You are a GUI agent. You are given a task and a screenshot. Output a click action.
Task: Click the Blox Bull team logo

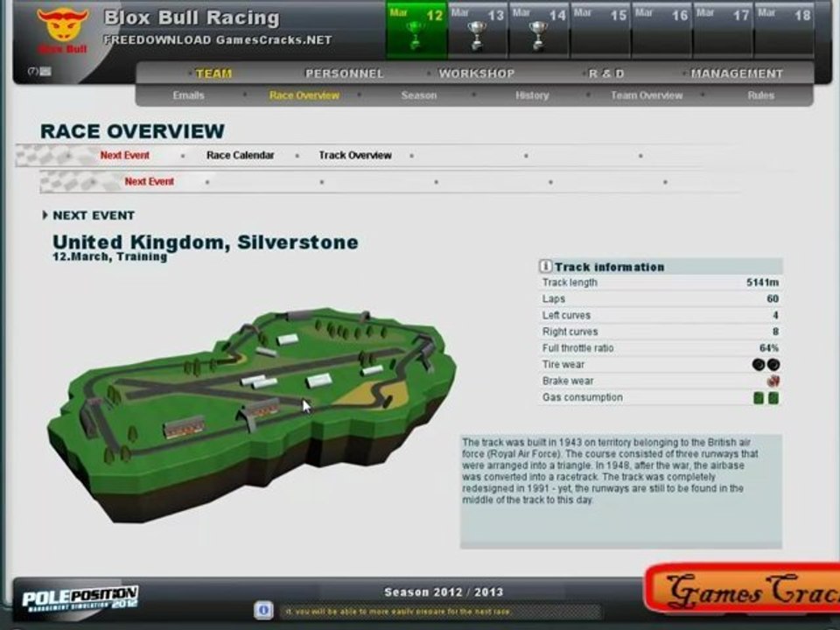(63, 30)
